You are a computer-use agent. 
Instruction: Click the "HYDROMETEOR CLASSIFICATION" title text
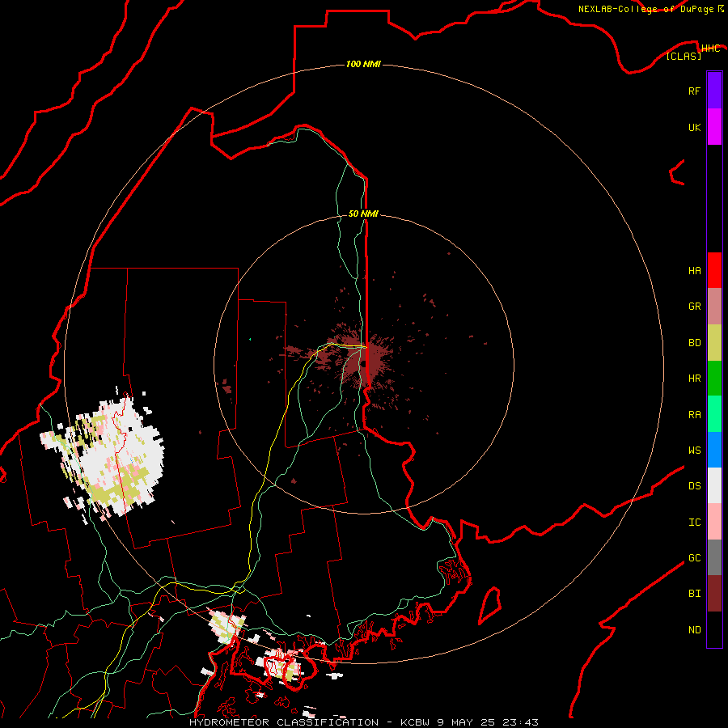[x=284, y=722]
